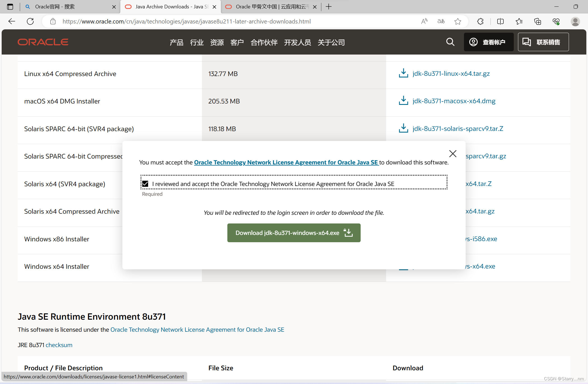Open the read aloud icon in address bar
588x384 pixels.
424,21
